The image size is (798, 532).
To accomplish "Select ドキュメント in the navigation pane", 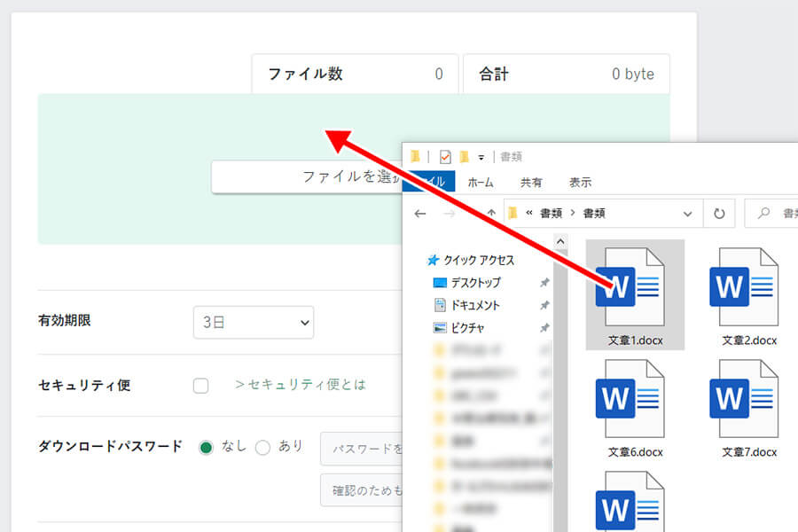I will click(475, 305).
